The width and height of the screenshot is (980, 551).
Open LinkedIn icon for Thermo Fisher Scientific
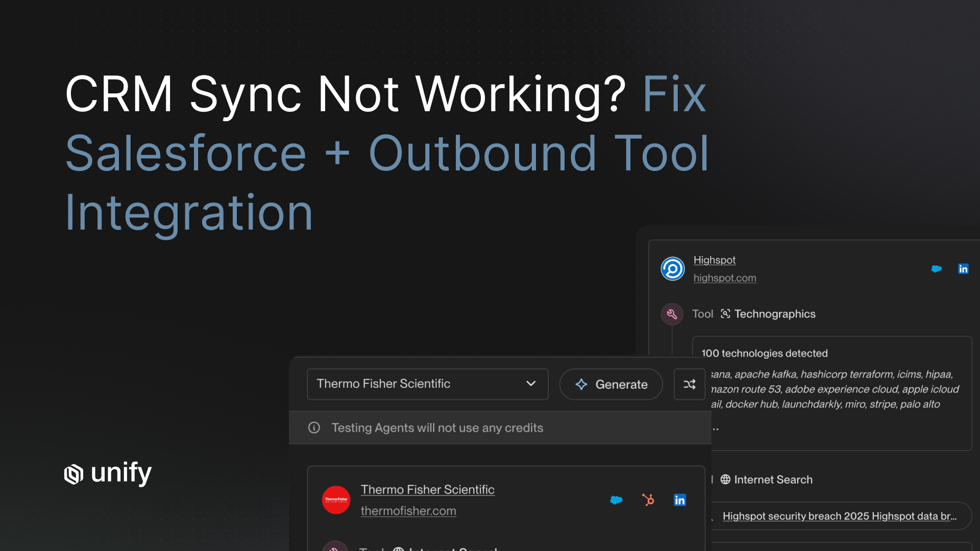coord(679,500)
